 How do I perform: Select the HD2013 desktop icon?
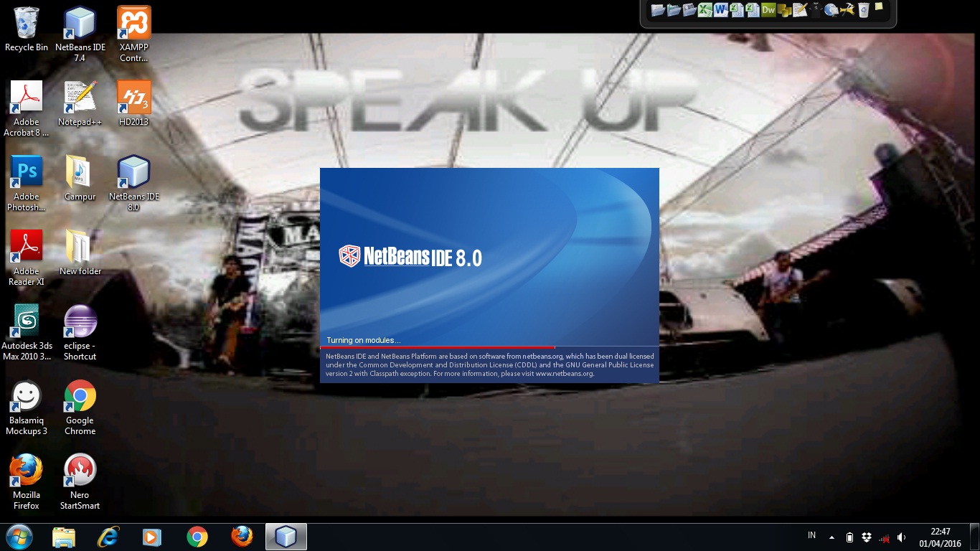pos(133,104)
